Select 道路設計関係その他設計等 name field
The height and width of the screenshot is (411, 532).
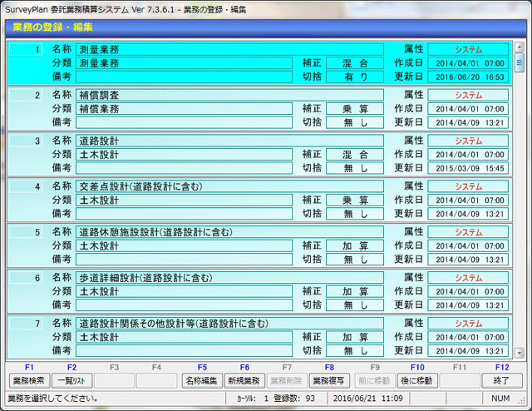pos(229,324)
